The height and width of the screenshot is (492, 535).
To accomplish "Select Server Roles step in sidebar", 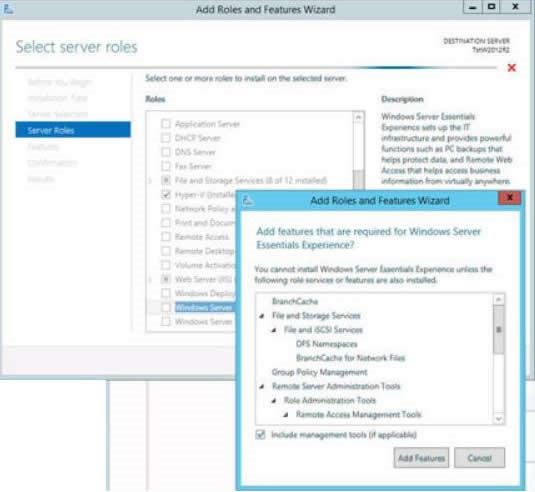I will point(73,130).
